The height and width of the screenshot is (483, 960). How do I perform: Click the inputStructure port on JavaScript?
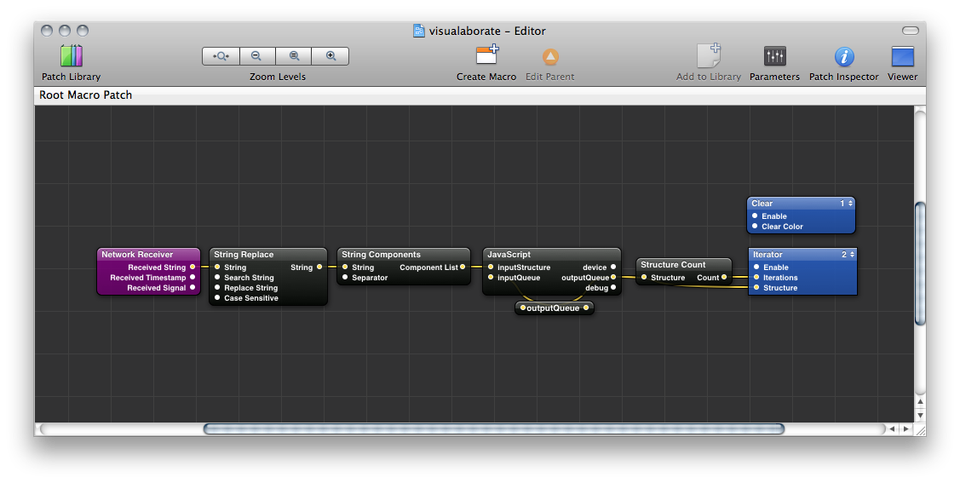point(491,267)
